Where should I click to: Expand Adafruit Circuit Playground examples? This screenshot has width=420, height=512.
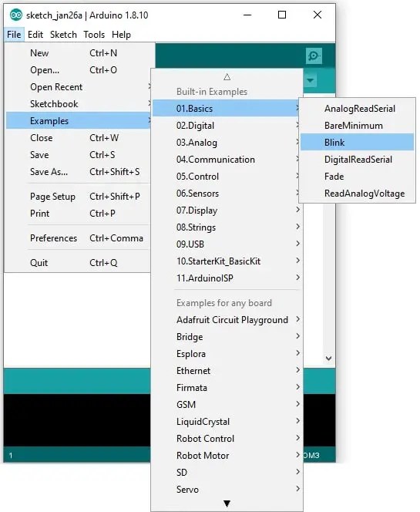[227, 320]
